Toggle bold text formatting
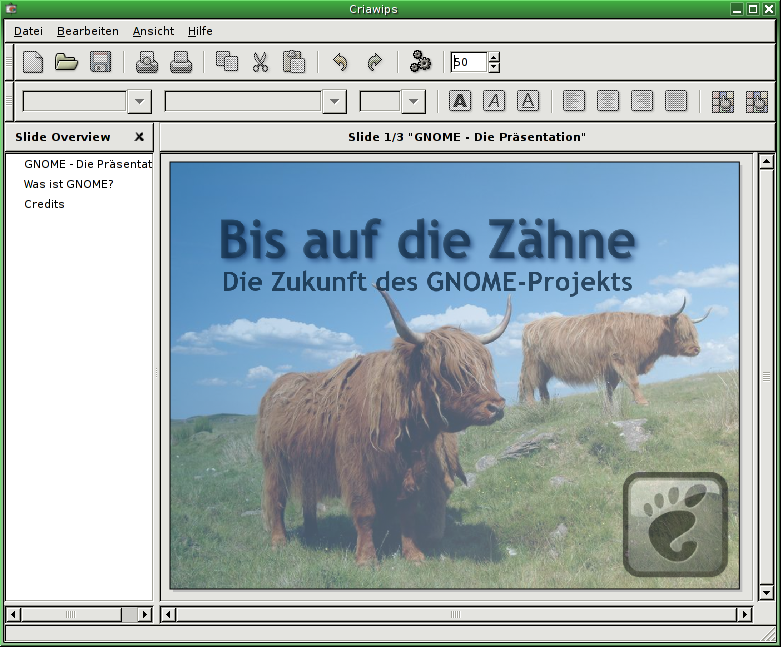This screenshot has height=647, width=781. pyautogui.click(x=460, y=101)
